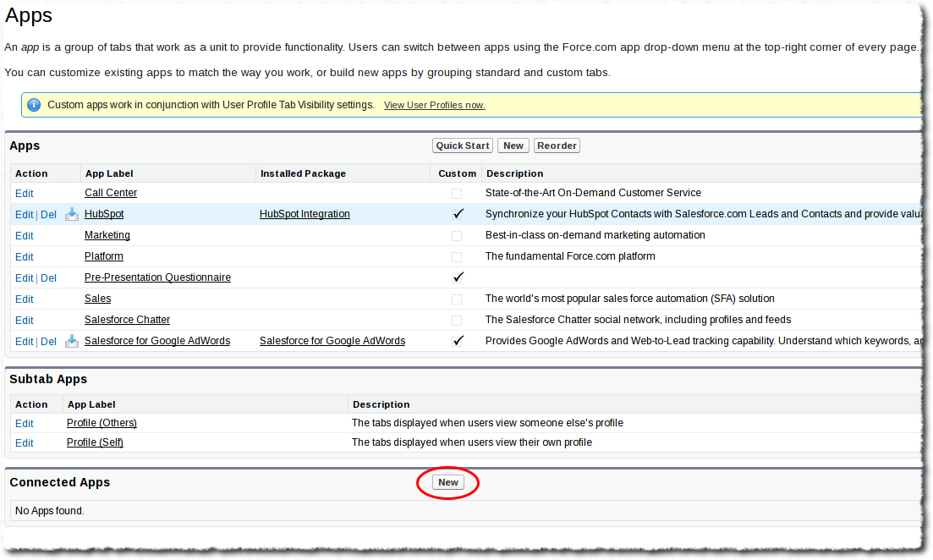Edit the Marketing app
Image resolution: width=933 pixels, height=560 pixels.
tap(25, 236)
